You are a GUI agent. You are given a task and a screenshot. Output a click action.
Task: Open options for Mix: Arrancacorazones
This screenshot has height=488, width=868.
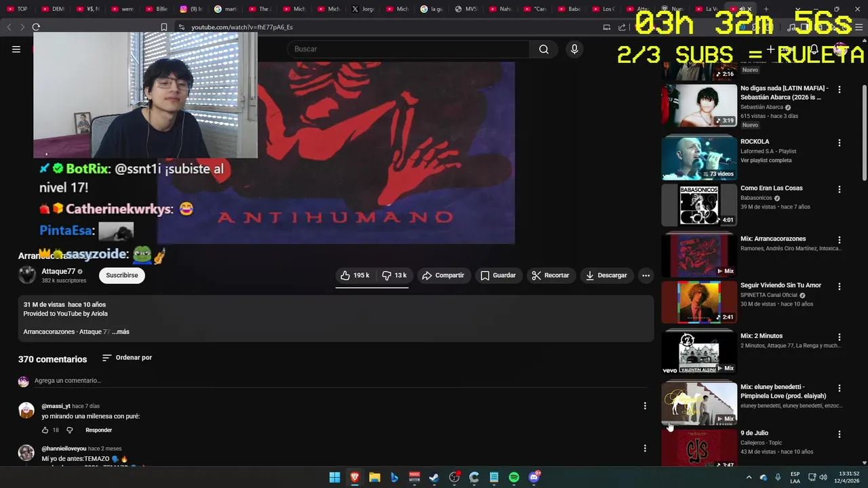point(840,240)
